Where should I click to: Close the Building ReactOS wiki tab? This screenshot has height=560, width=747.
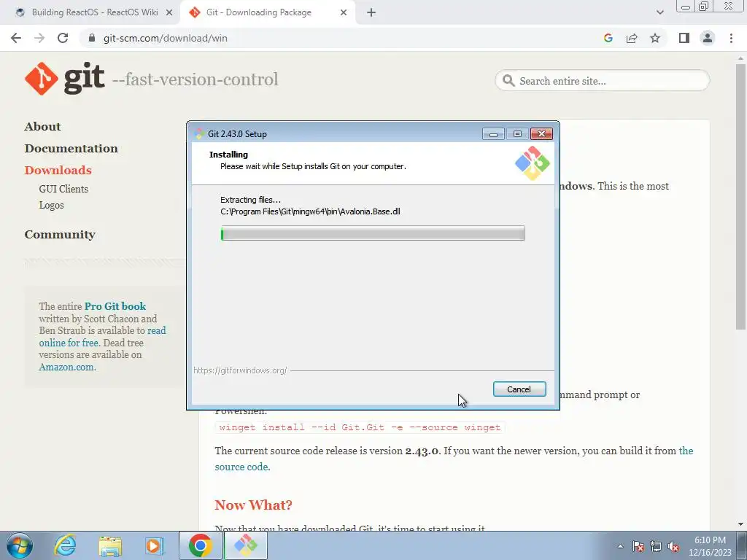tap(169, 12)
